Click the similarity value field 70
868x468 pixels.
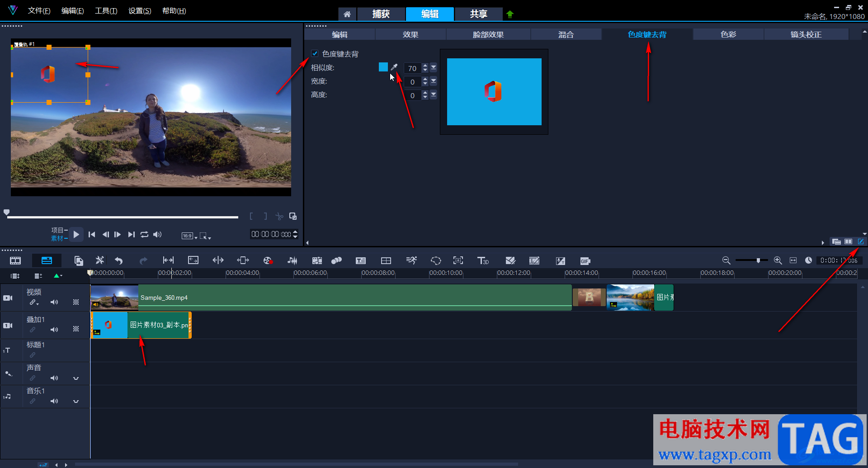coord(412,68)
